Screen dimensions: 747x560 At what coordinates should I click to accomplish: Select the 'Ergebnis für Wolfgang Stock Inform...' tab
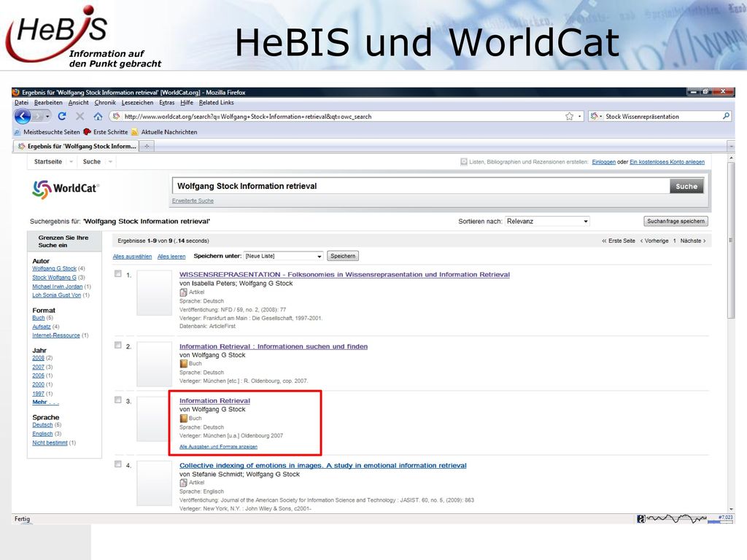[76, 146]
